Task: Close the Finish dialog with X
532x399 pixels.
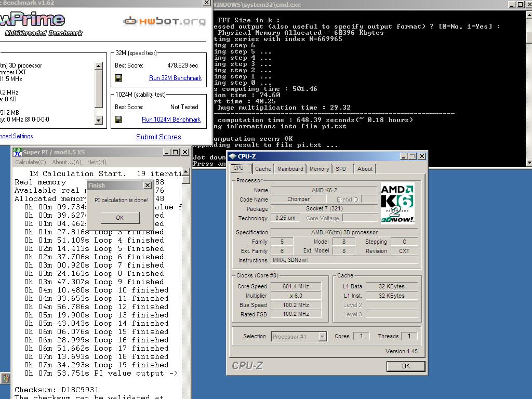Action: pyautogui.click(x=147, y=185)
